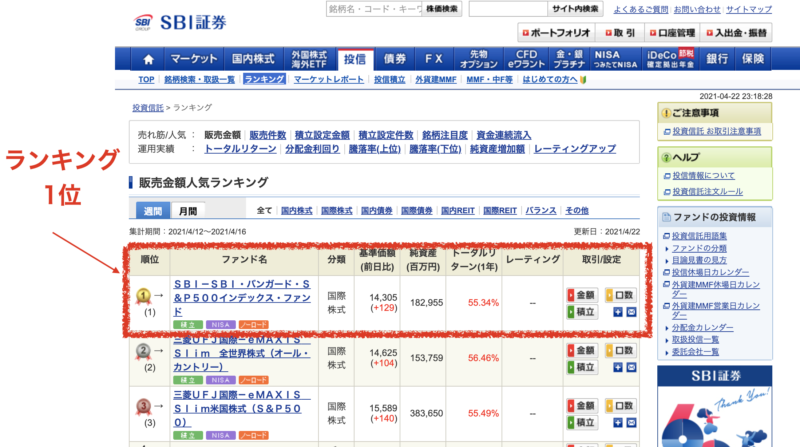Click the blue plus icon for the first fund
Screen dimensions: 800x447
[x=617, y=312]
